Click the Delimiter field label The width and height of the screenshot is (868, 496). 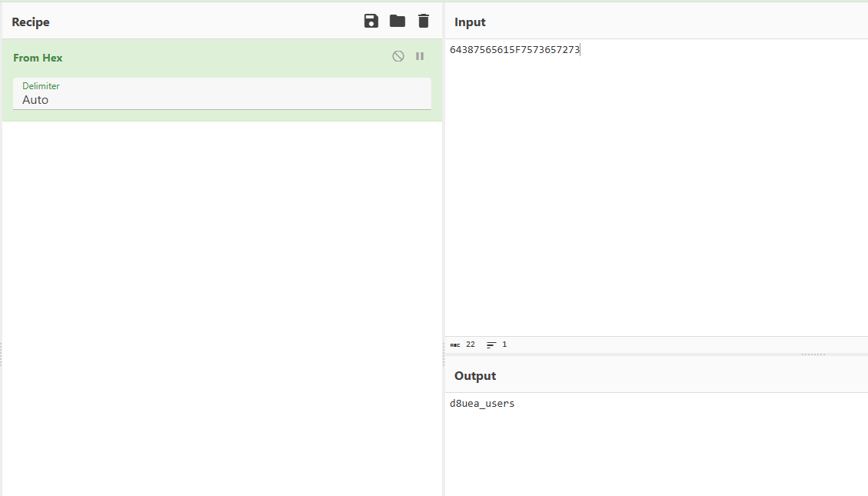pyautogui.click(x=41, y=86)
